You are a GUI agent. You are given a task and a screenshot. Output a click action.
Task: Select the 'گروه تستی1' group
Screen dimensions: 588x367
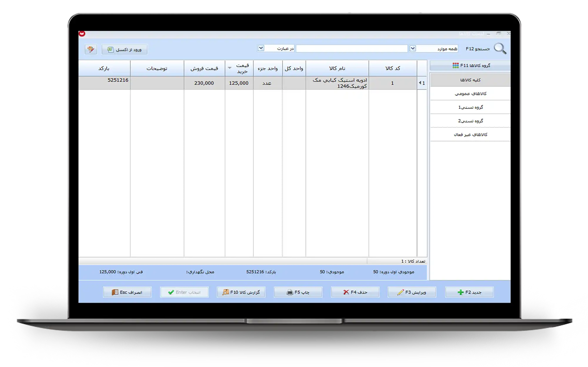tap(470, 107)
